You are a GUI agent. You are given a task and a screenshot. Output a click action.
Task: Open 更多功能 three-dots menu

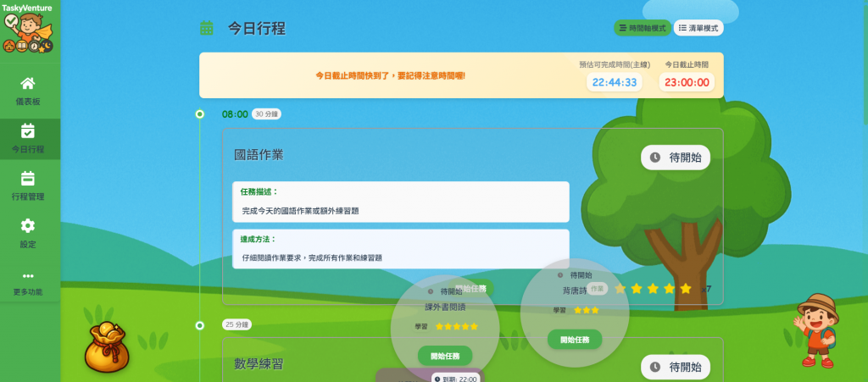(x=28, y=276)
